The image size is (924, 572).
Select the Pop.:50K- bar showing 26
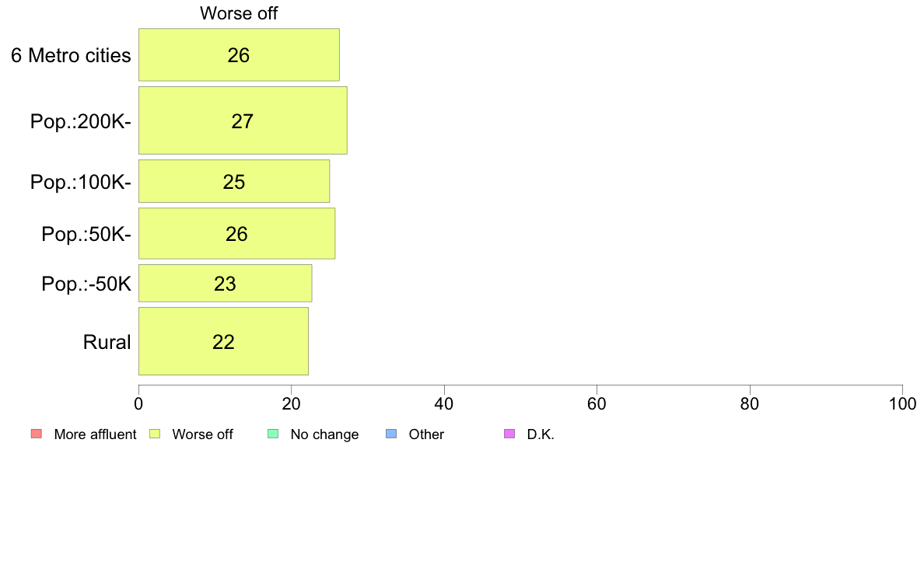click(237, 234)
